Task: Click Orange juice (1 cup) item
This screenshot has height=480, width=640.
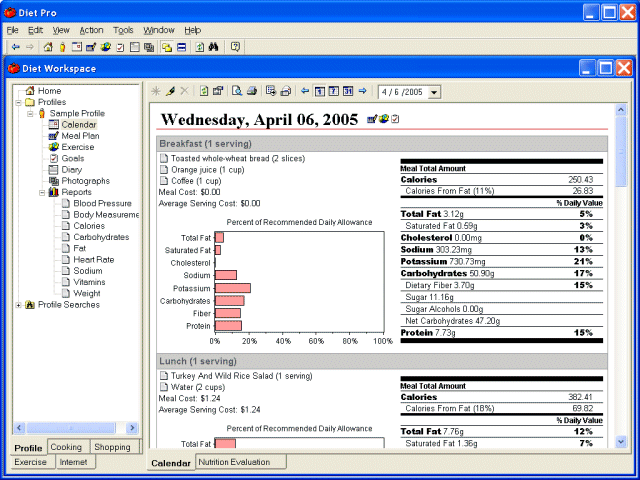Action: coord(207,170)
